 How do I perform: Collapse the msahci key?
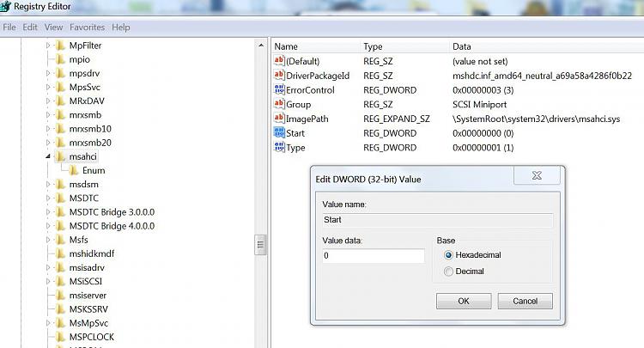pos(48,156)
